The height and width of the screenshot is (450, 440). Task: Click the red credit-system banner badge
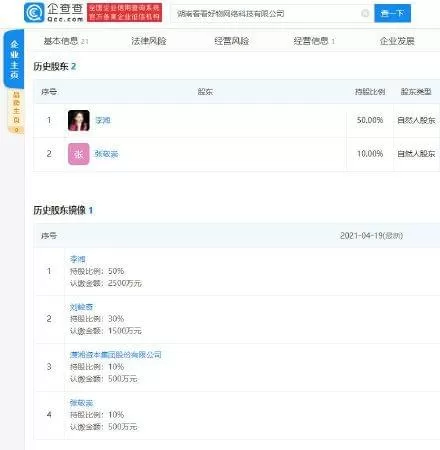[x=125, y=13]
